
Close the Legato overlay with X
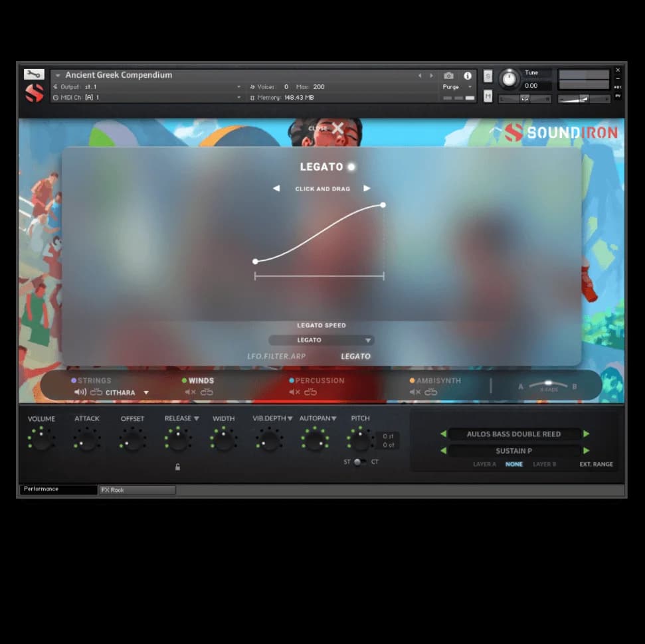coord(338,127)
